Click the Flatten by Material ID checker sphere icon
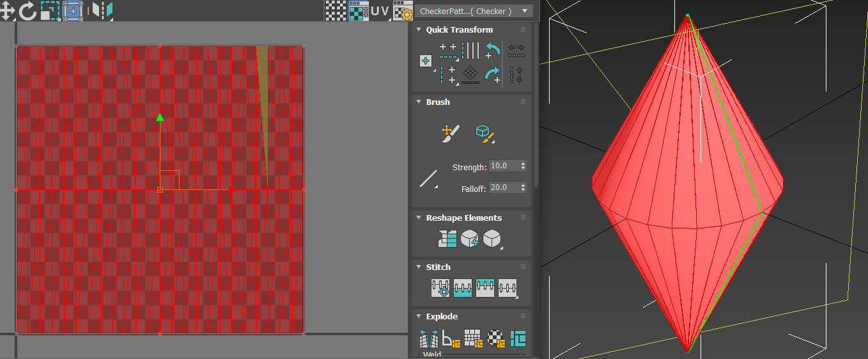Viewport: 868px width, 359px height. 495,339
